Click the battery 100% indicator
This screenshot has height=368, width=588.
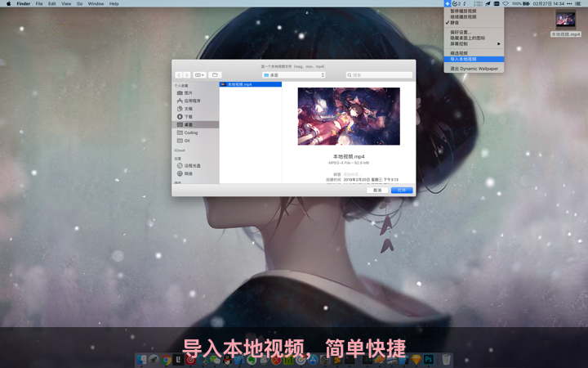pos(521,3)
